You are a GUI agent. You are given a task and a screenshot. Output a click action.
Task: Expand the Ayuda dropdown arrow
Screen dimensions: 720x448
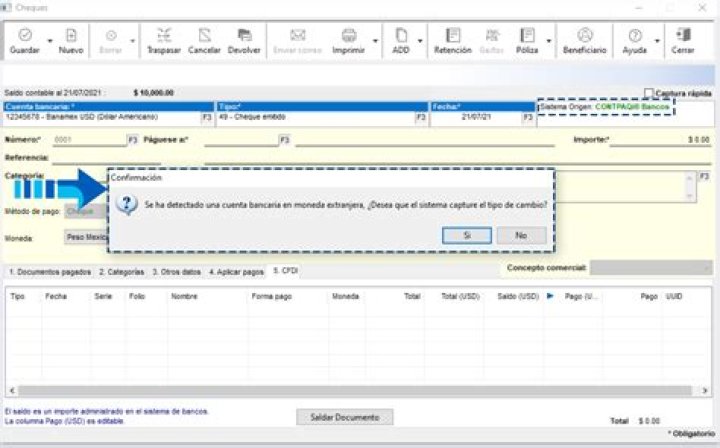pyautogui.click(x=657, y=42)
